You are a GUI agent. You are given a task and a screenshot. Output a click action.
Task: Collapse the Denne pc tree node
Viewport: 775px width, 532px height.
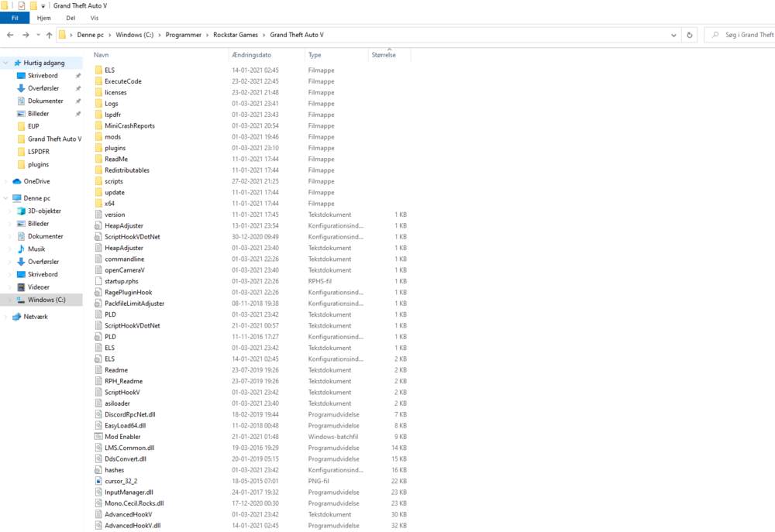point(6,198)
